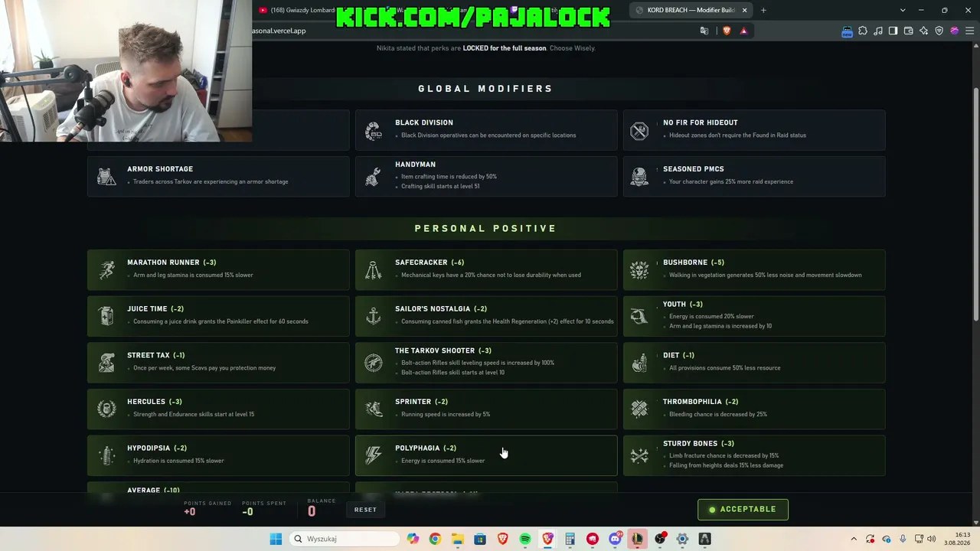Click the 'Nikita stated that perks are LOCKED' notice
This screenshot has width=980, height=551.
coord(485,48)
